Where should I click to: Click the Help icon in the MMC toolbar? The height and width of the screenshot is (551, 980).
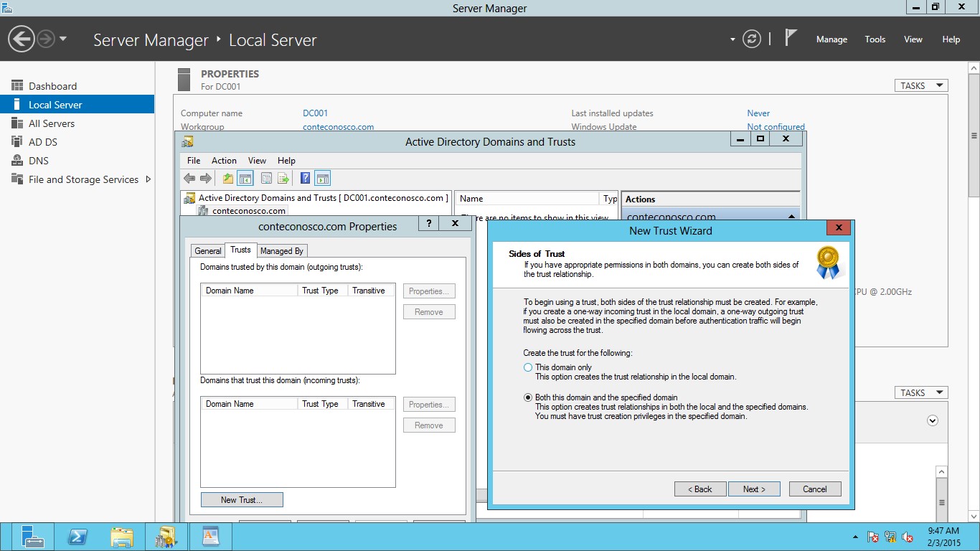coord(303,178)
